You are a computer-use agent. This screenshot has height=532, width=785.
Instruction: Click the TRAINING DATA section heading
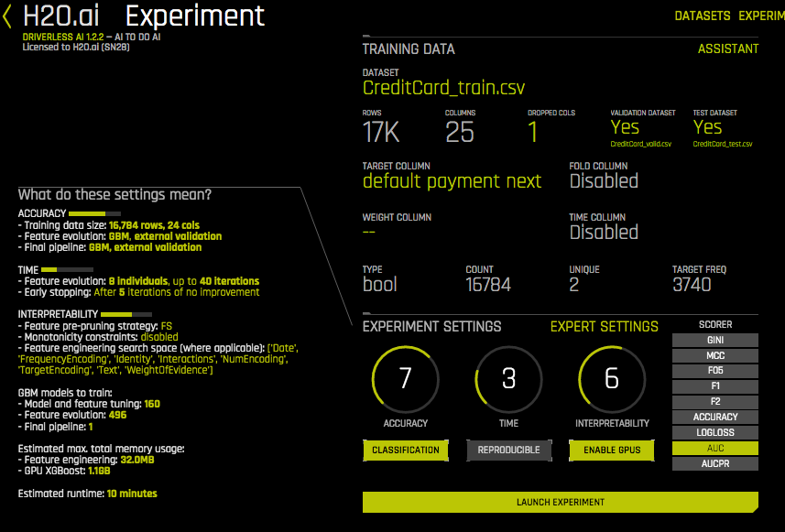(409, 49)
